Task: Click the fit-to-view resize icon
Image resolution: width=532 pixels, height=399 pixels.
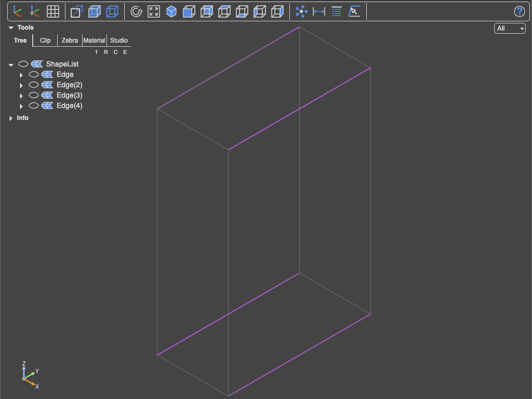Action: click(x=154, y=11)
